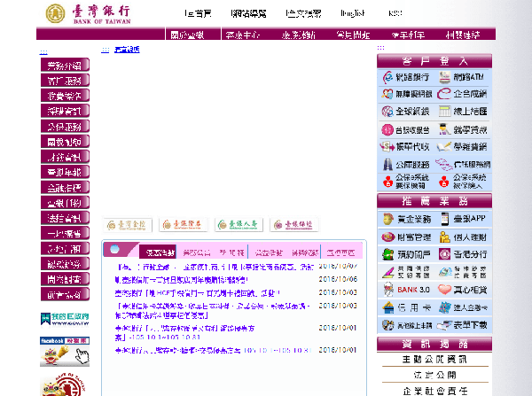
Task: Click the smartphone icon for 臺銀APP
Action: [445, 219]
